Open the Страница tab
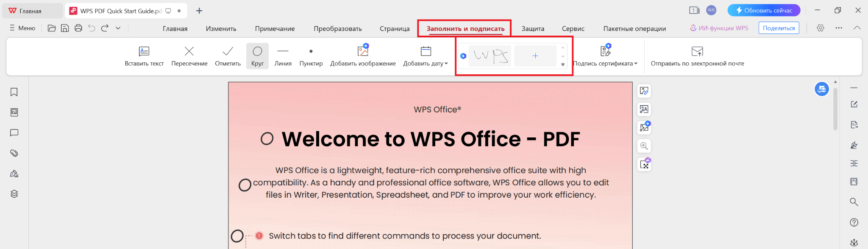The height and width of the screenshot is (249, 868). (395, 28)
